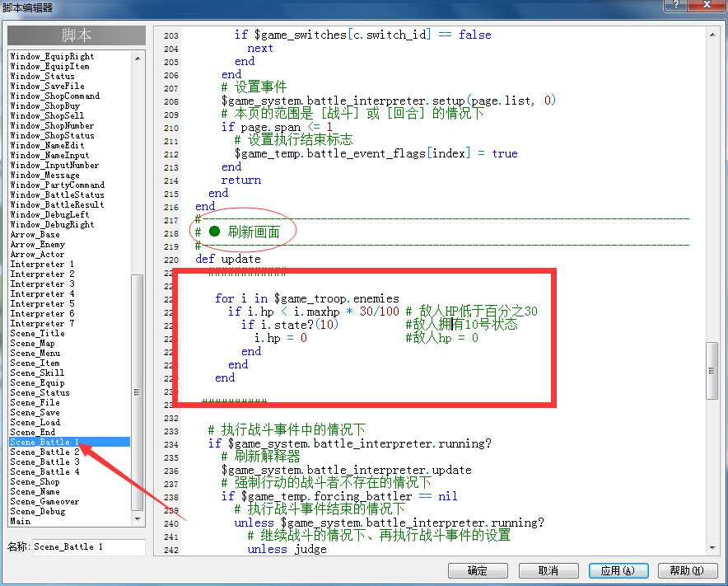Click the 名称 script name input field
Screen dimensions: 728x586
pos(89,547)
